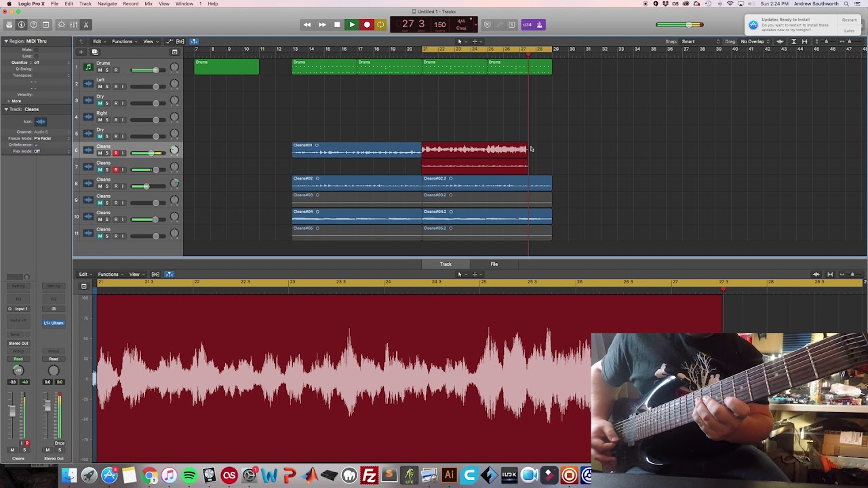Adjust the horizontal zoom slider

(x=851, y=41)
